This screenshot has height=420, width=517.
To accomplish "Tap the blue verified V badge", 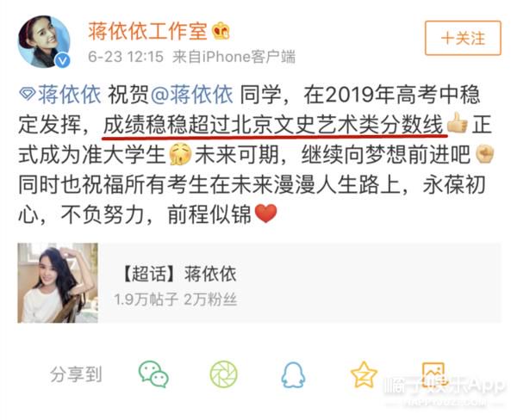I will click(62, 60).
